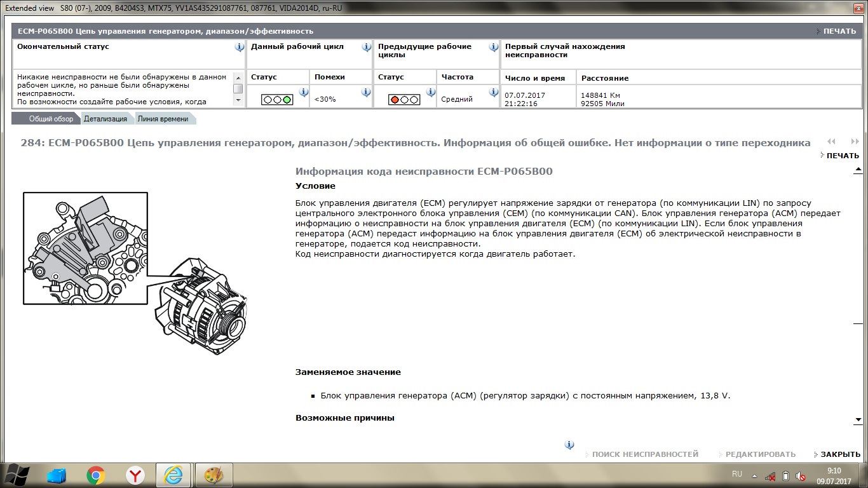Image resolution: width=868 pixels, height=488 pixels.
Task: Click the <30% interference value
Action: pyautogui.click(x=325, y=100)
